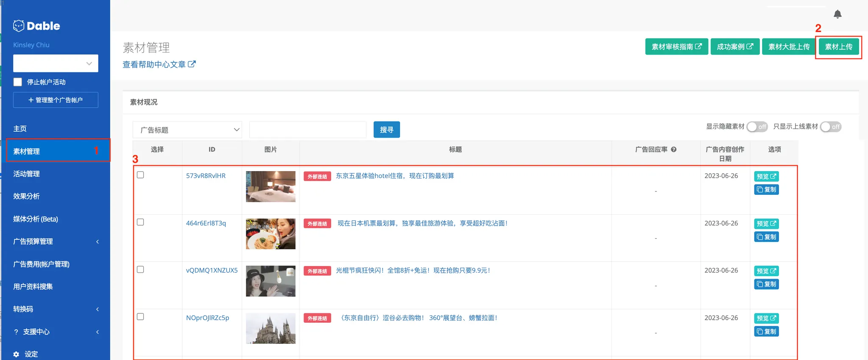Copy the 东京五星体验hotel住宿 creative
The image size is (868, 360).
pos(766,189)
